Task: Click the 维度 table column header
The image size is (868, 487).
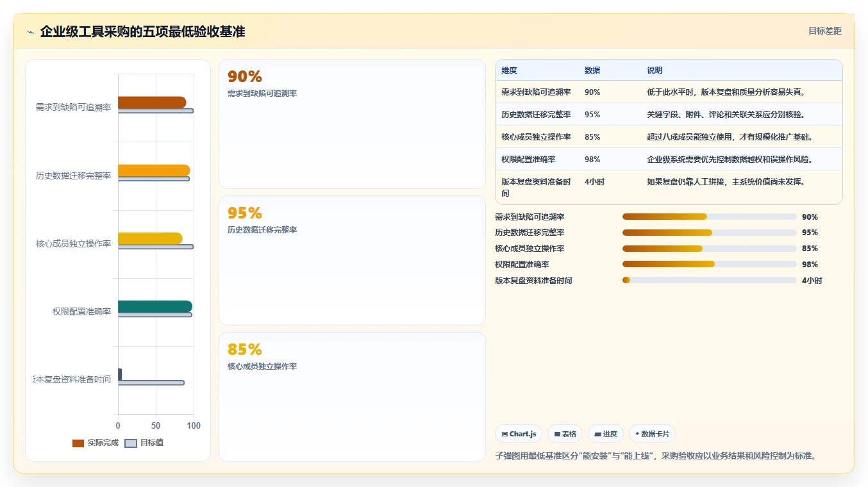Action: point(509,70)
